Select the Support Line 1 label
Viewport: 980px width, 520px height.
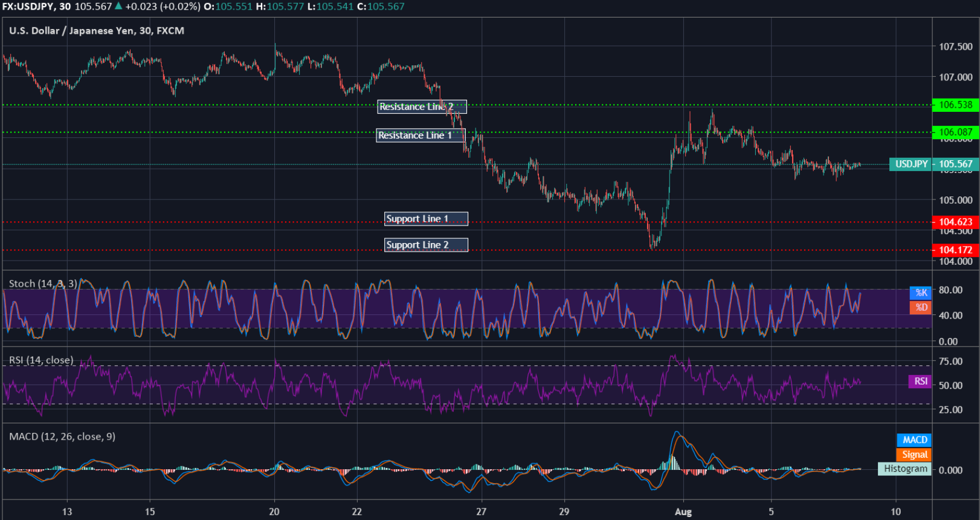coord(426,219)
